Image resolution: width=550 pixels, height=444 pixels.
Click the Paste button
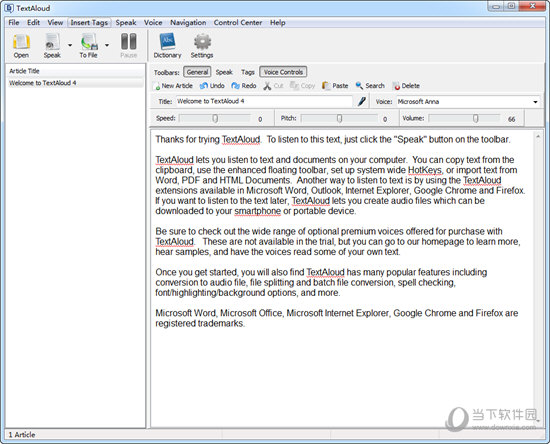click(335, 86)
